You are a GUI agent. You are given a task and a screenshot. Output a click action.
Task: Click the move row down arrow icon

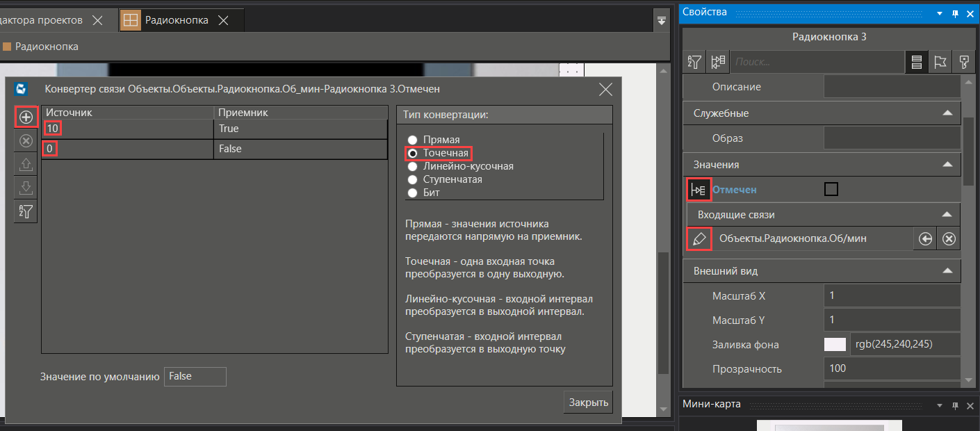point(26,188)
